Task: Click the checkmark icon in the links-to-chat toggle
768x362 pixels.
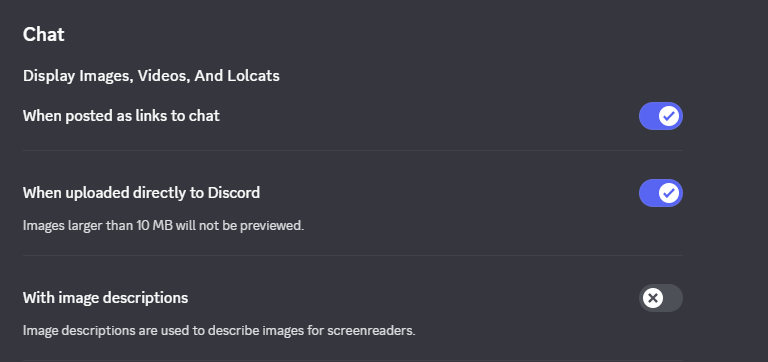Action: click(x=669, y=116)
